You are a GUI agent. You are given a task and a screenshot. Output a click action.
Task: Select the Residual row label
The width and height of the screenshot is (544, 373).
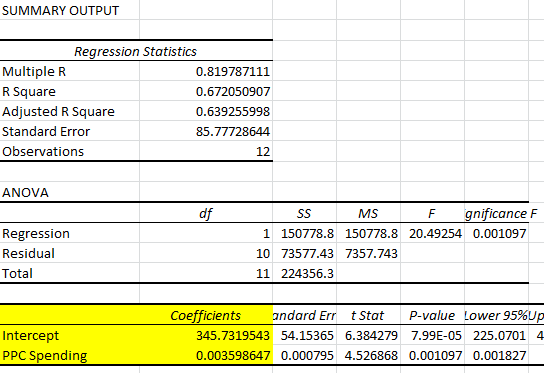(x=69, y=253)
